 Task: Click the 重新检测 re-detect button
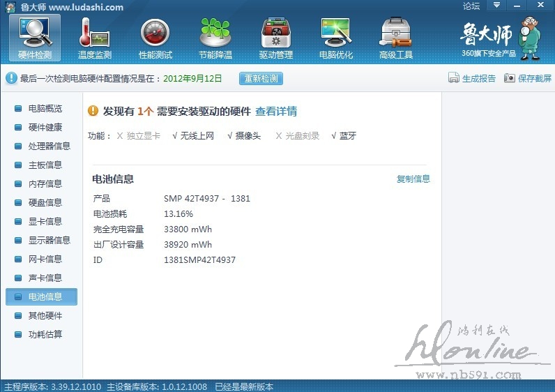coord(261,78)
